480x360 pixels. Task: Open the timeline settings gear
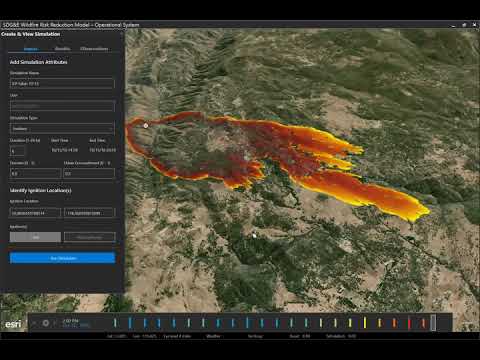[x=46, y=323]
